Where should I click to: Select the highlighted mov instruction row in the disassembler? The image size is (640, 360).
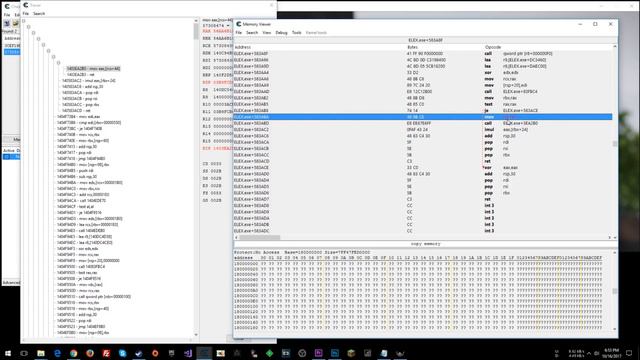[422, 117]
